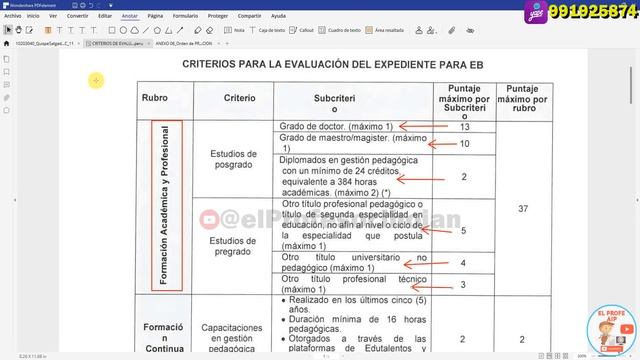Screen dimensions: 640x360
Task: Choose the Eraser tool
Action: coord(209,30)
